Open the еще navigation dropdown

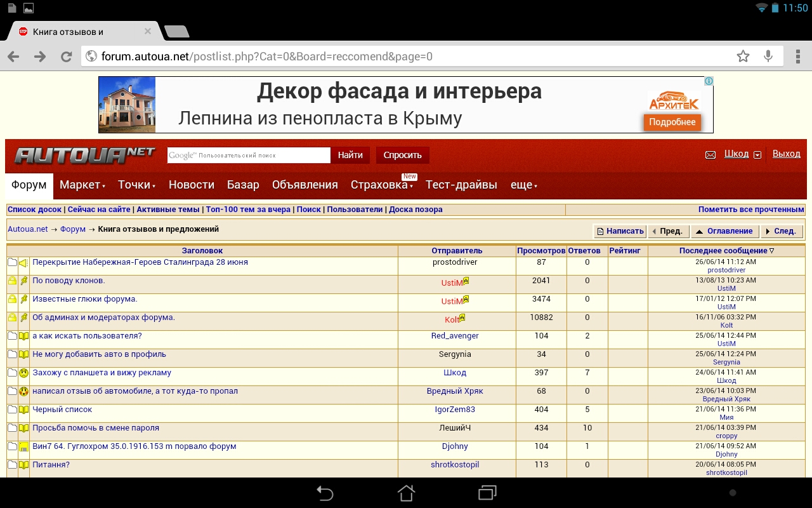click(524, 185)
